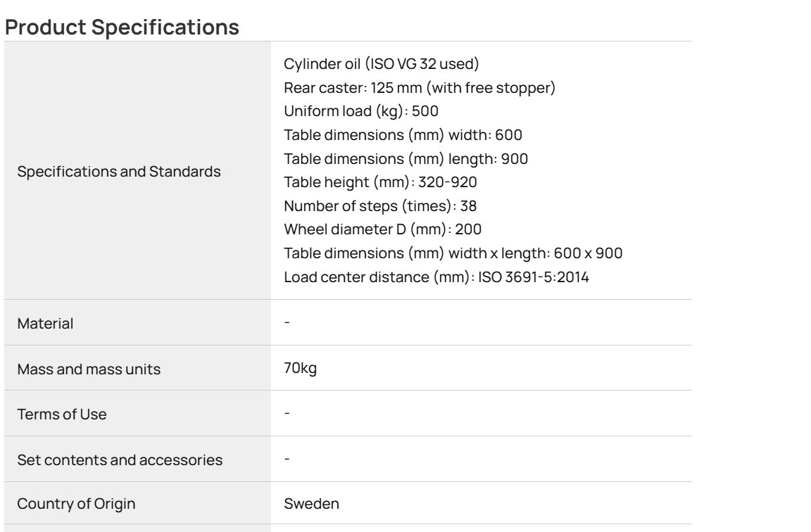Click the Set contents and accessories label
This screenshot has height=532, width=811.
120,460
